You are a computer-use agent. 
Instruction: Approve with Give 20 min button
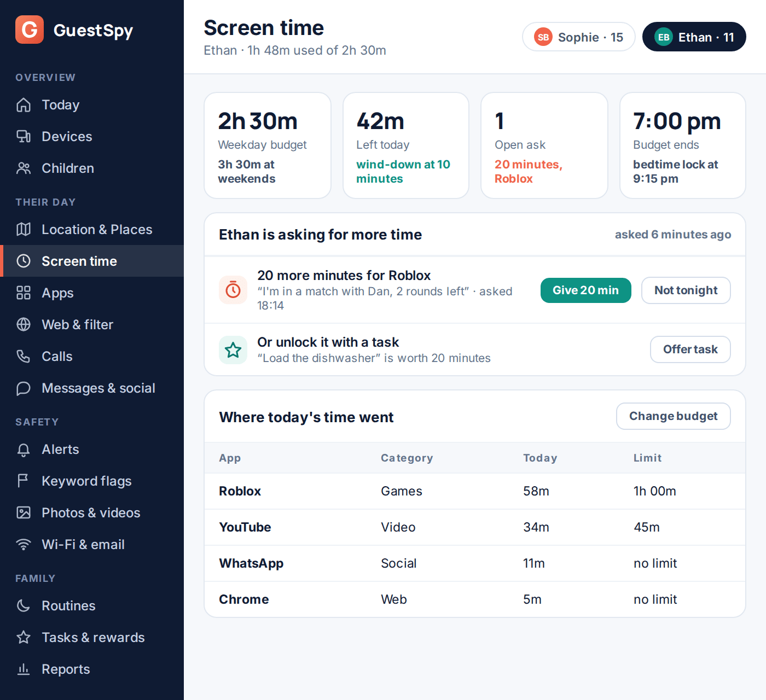[585, 290]
